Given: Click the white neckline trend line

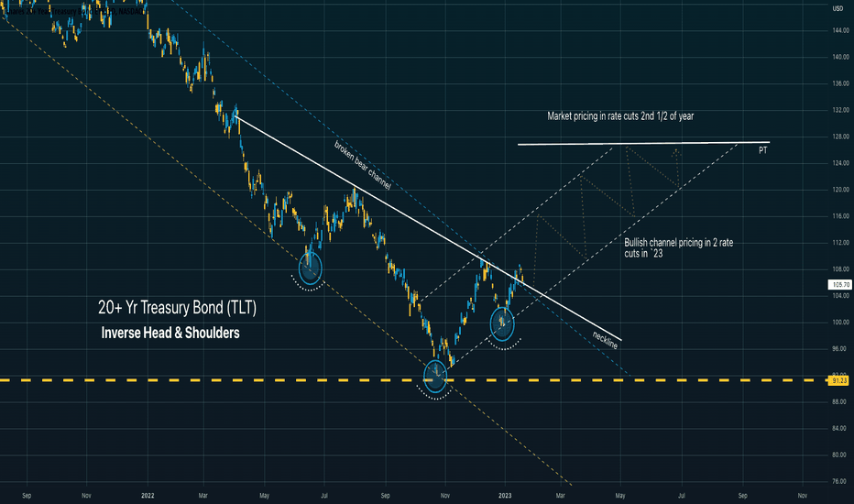Looking at the screenshot, I should click(x=428, y=228).
